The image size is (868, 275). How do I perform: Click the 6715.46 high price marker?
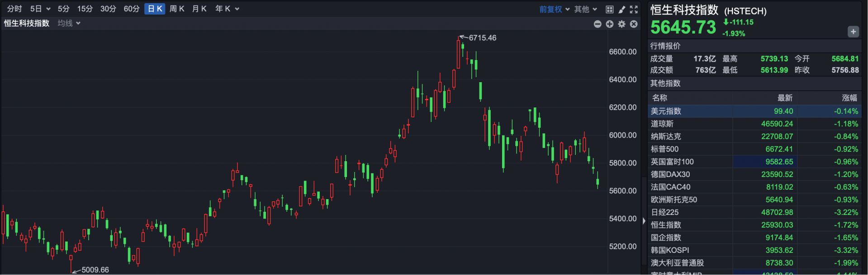(x=482, y=38)
